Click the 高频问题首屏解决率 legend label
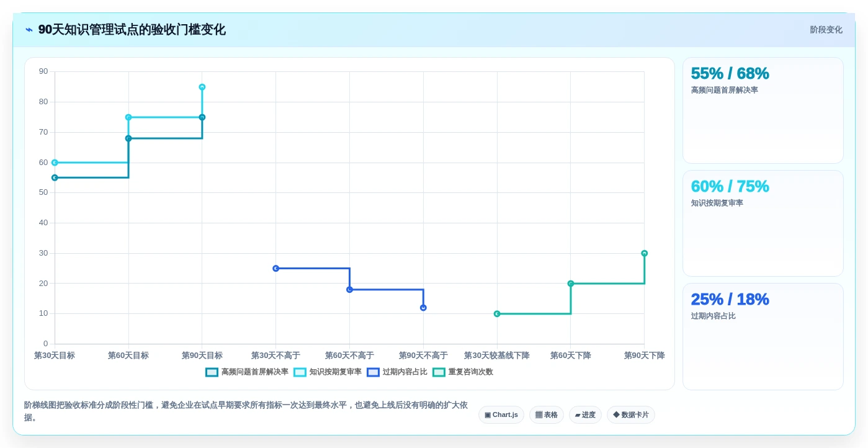 point(254,372)
